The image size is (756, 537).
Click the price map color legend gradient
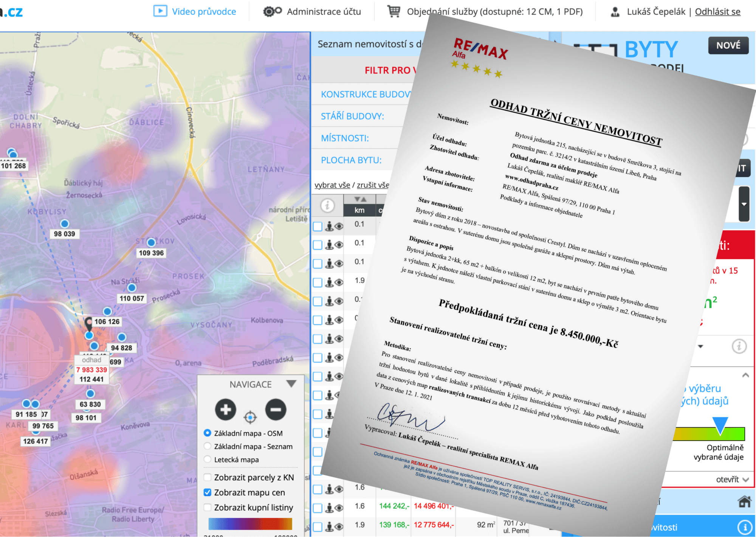[x=250, y=524]
